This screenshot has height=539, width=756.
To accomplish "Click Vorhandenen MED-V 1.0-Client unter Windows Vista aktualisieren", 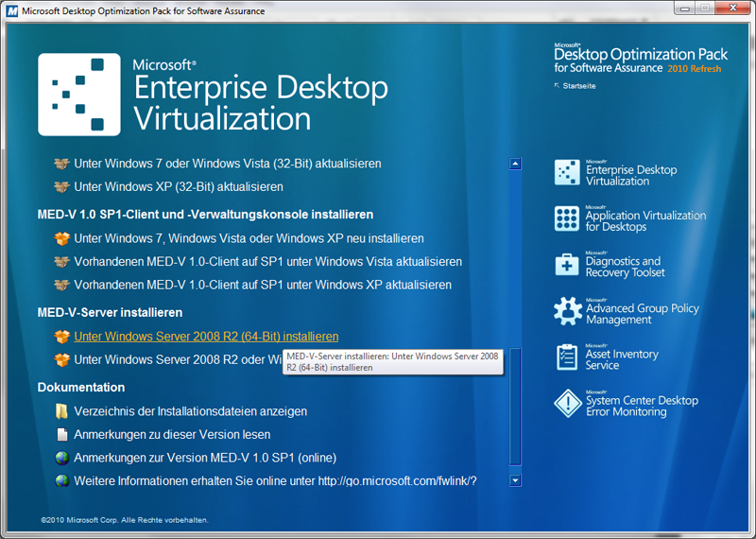I will click(267, 261).
